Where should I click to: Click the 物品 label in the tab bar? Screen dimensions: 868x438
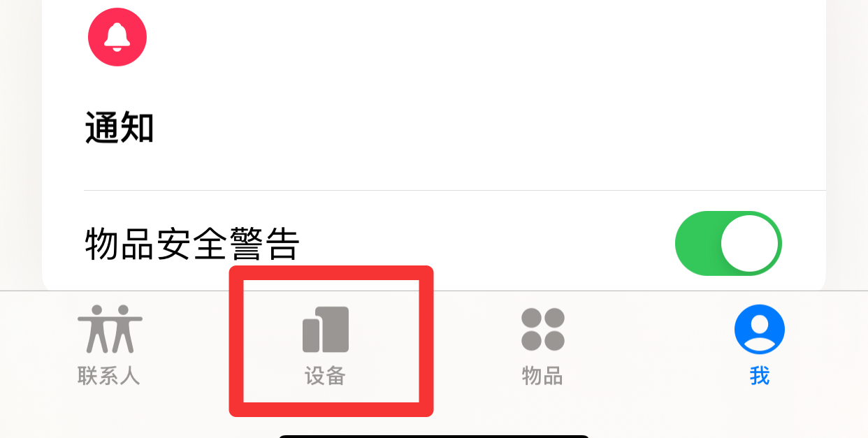point(542,376)
